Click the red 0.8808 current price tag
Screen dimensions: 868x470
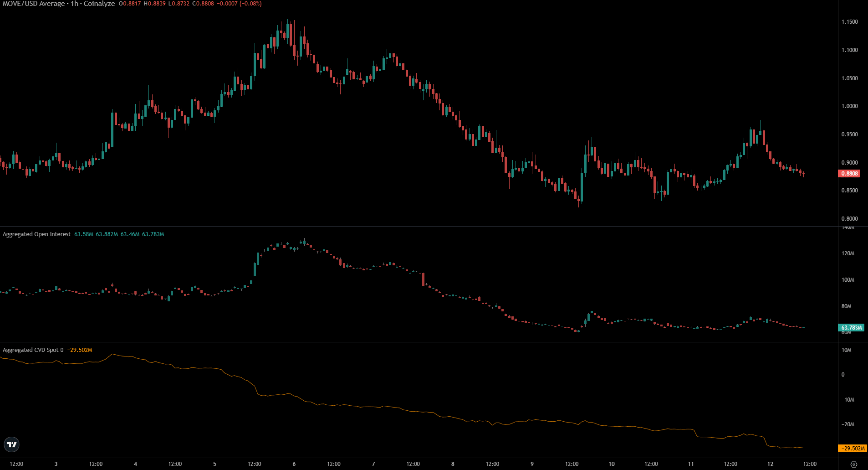849,174
